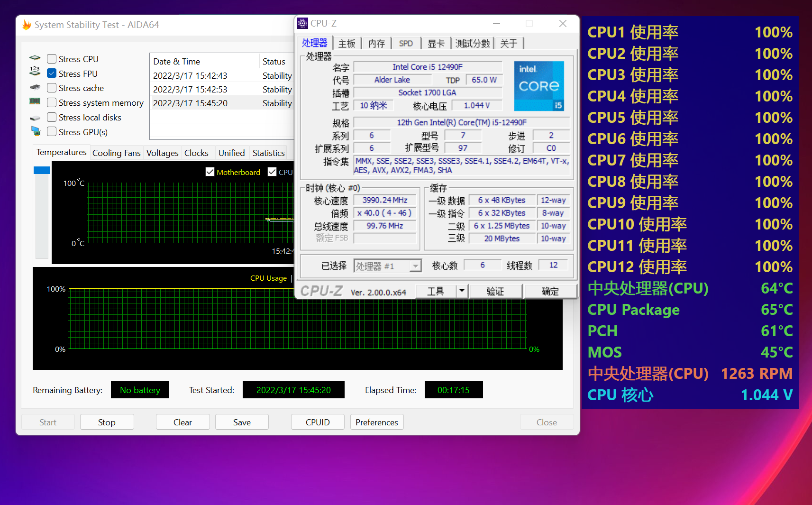Open Preferences in AIDA64
The width and height of the screenshot is (812, 505).
(x=377, y=422)
